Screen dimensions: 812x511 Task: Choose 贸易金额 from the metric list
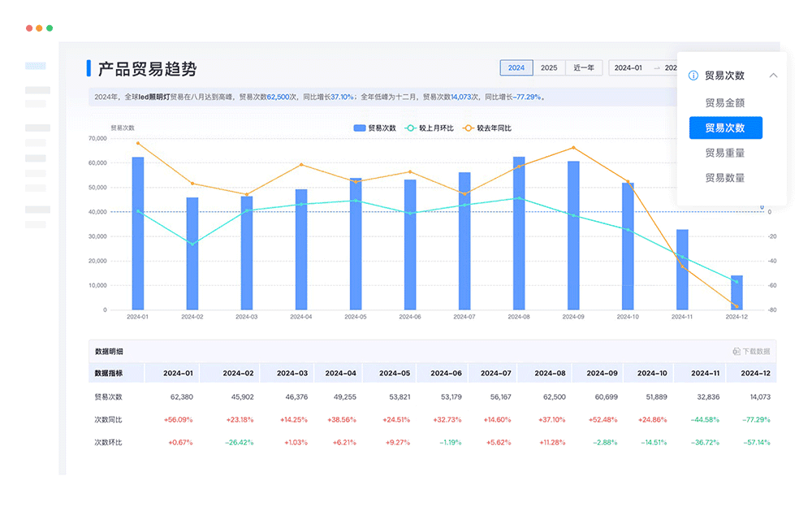coord(725,101)
